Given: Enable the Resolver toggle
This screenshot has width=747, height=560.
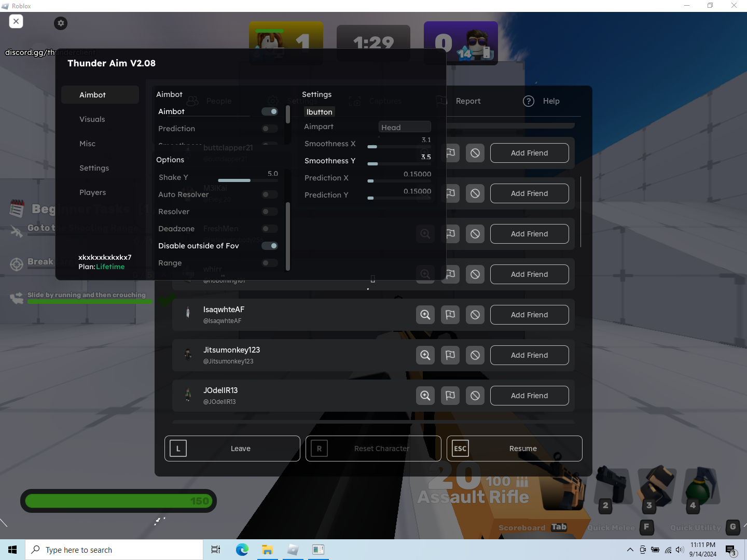Looking at the screenshot, I should click(x=270, y=212).
